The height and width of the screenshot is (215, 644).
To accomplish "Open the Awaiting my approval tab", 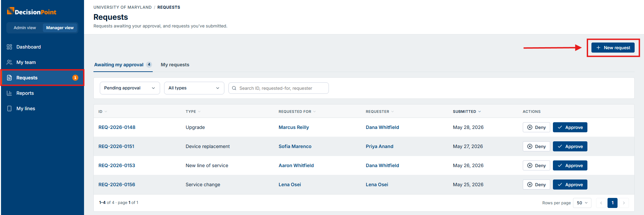I will 123,65.
